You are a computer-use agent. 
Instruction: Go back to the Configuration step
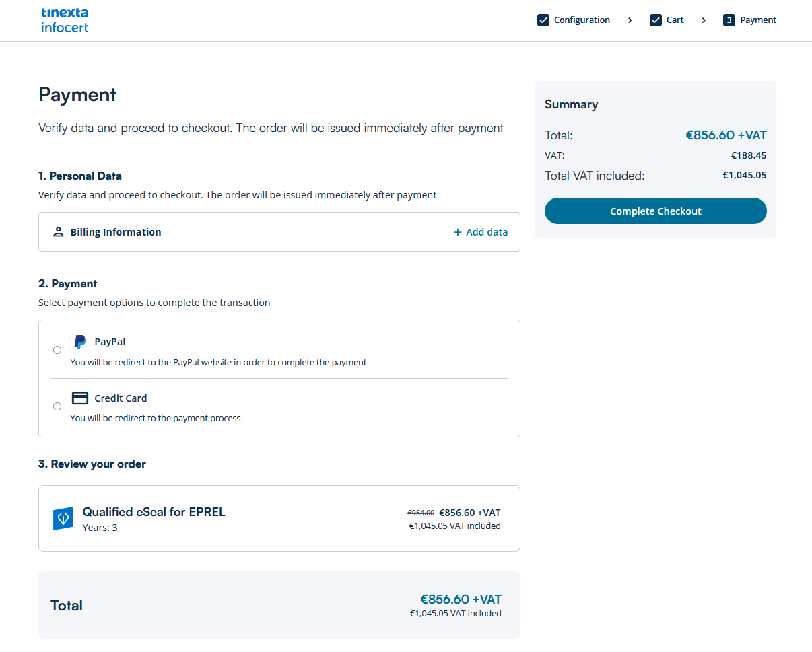[582, 20]
